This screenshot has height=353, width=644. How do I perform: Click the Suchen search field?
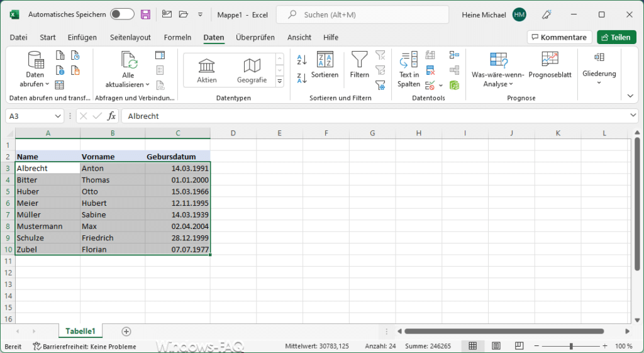363,15
